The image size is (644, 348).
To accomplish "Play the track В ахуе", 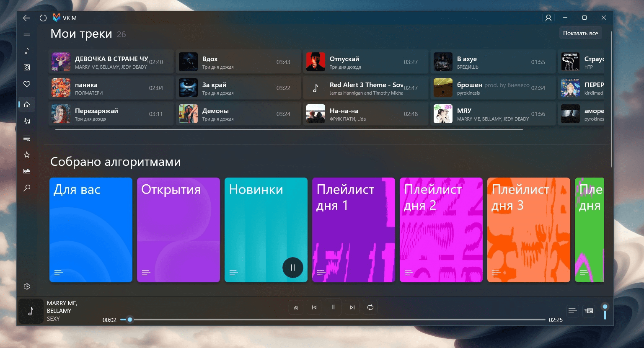I will click(493, 62).
